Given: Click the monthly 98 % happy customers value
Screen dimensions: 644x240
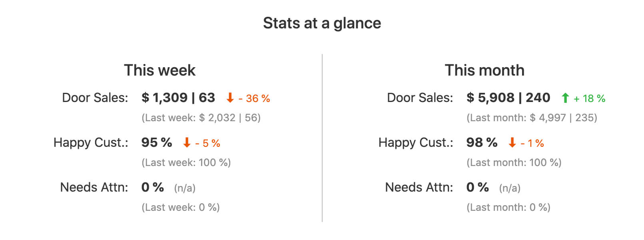Looking at the screenshot, I should click(482, 142).
